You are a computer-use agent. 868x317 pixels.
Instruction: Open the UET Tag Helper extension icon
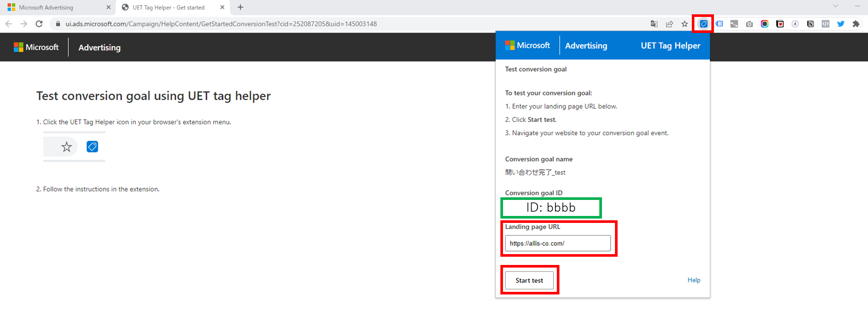pos(704,24)
